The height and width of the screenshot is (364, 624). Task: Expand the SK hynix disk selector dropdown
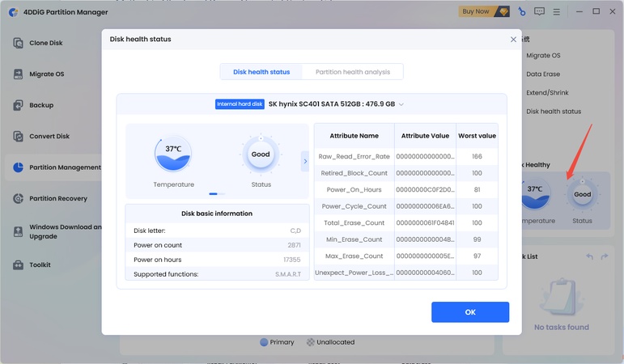coord(401,104)
